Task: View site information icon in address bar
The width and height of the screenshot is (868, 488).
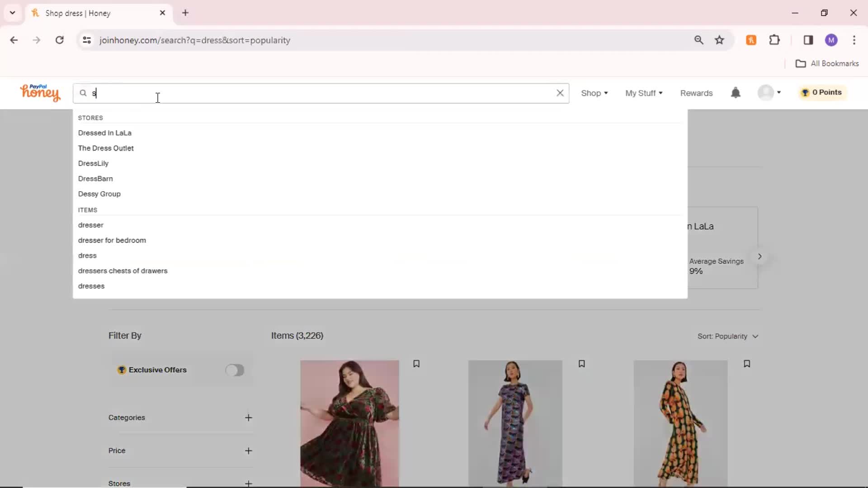Action: coord(87,40)
